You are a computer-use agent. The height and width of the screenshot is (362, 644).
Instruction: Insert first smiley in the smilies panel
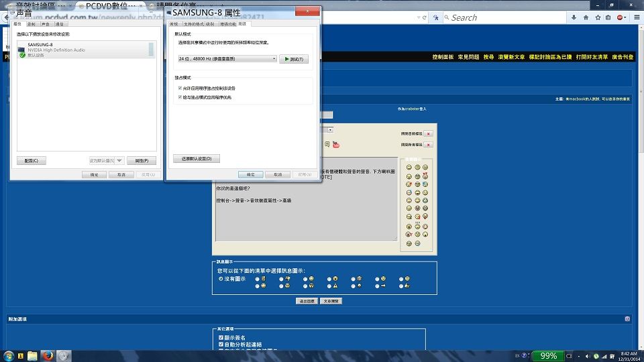pyautogui.click(x=409, y=167)
